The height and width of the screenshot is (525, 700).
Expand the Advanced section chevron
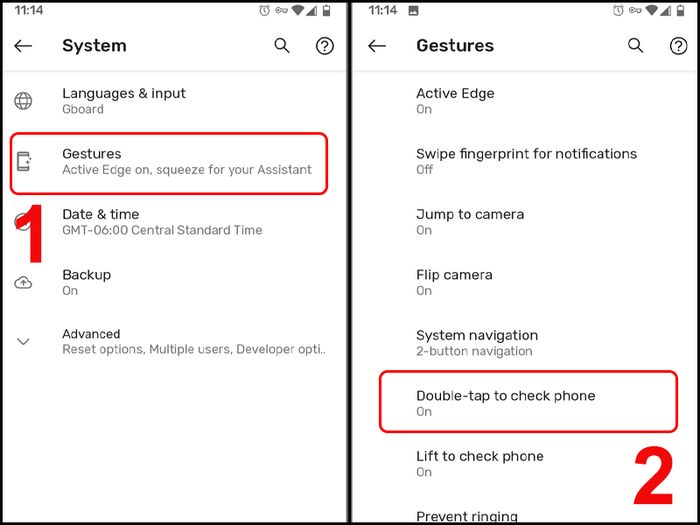click(23, 342)
